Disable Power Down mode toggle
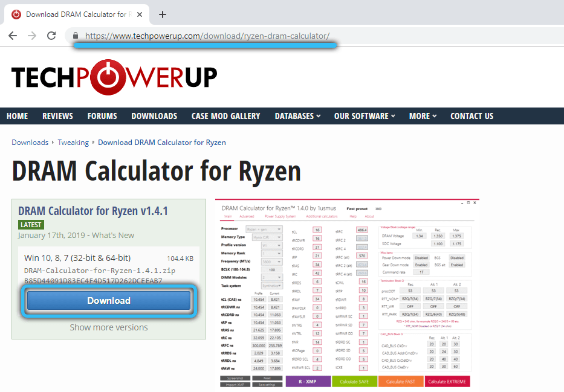 pos(421,257)
